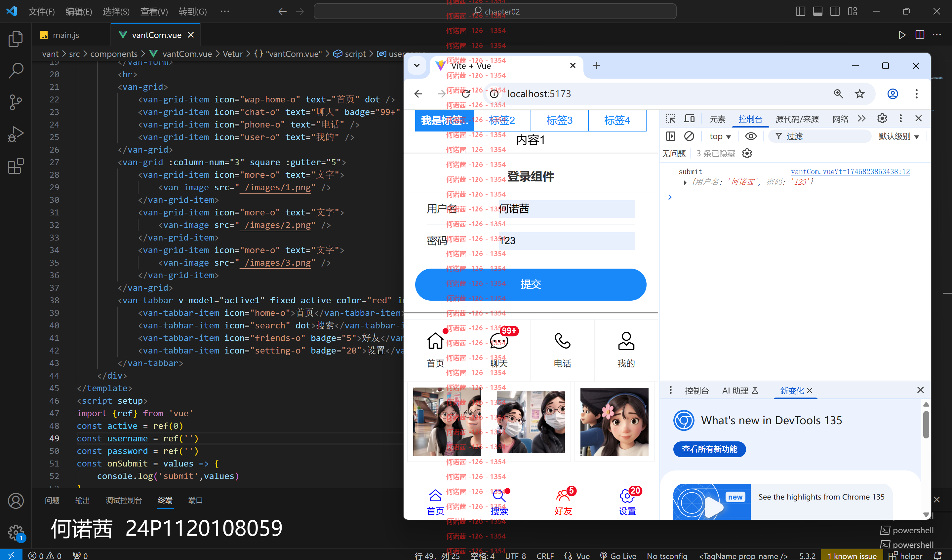This screenshot has width=952, height=560.
Task: Select the 设置 tabbar item
Action: tap(627, 503)
